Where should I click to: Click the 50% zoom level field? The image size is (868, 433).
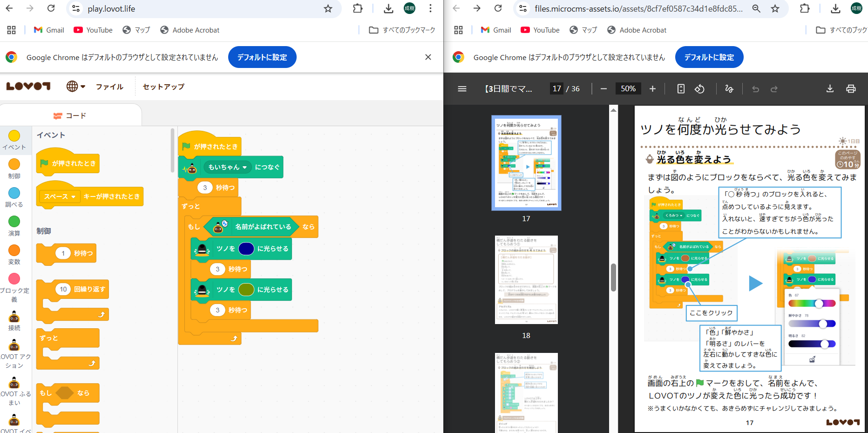click(x=628, y=88)
